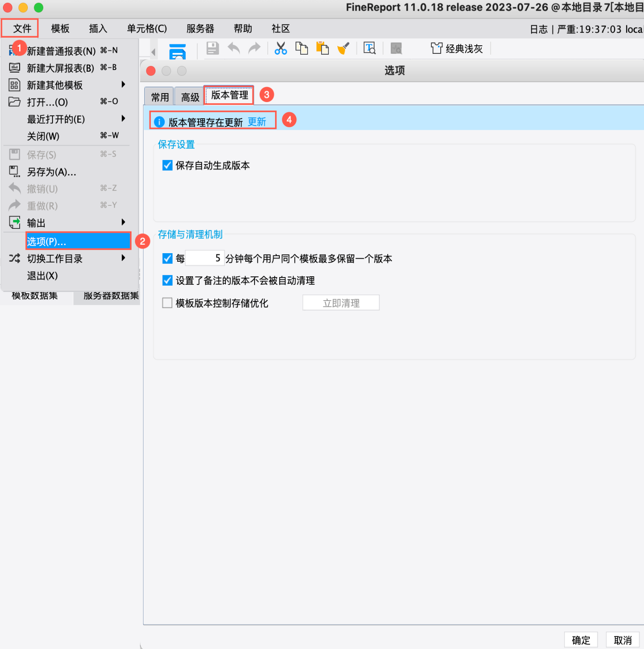The height and width of the screenshot is (649, 644).
Task: Open the 模板 menu
Action: pyautogui.click(x=60, y=29)
